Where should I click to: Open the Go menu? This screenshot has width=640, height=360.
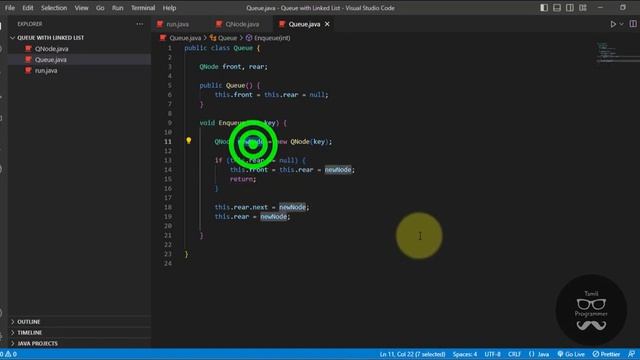(100, 8)
